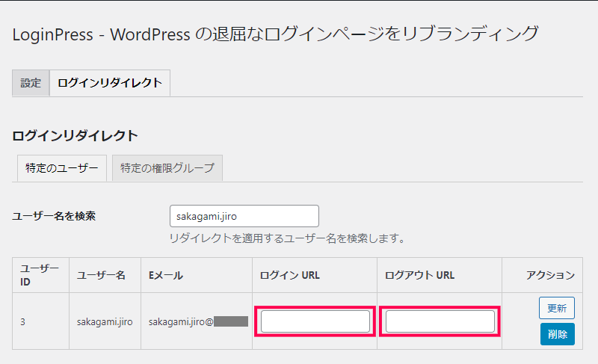Click the ログアウト URL input for sakagami.jiro
This screenshot has width=598, height=364.
pyautogui.click(x=440, y=321)
